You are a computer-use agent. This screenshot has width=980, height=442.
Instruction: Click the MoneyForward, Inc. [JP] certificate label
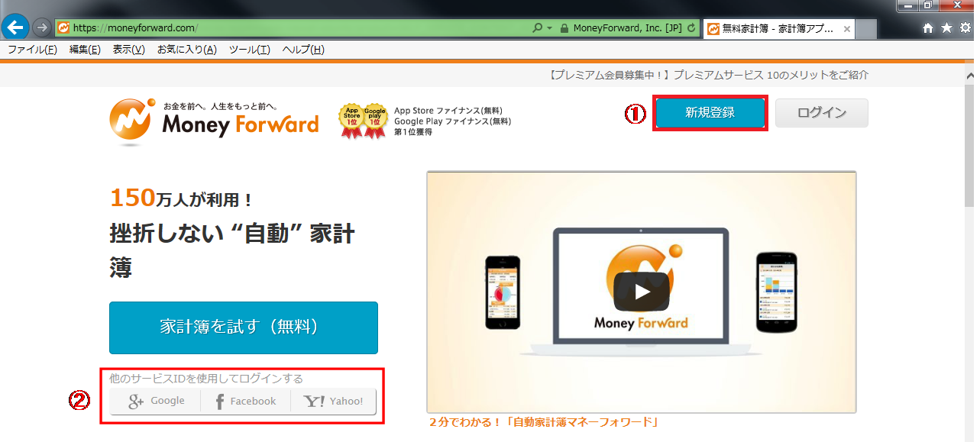tap(627, 28)
